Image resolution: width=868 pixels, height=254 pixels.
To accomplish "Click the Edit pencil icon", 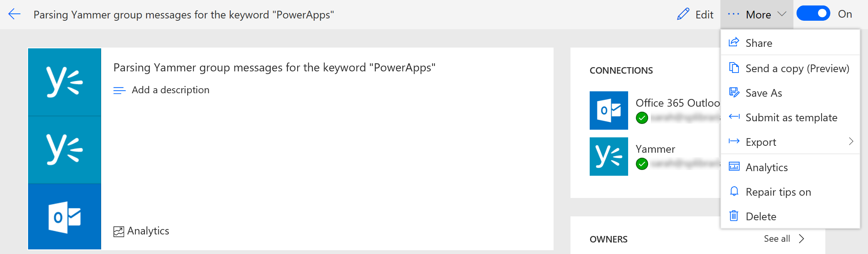I will pos(682,14).
